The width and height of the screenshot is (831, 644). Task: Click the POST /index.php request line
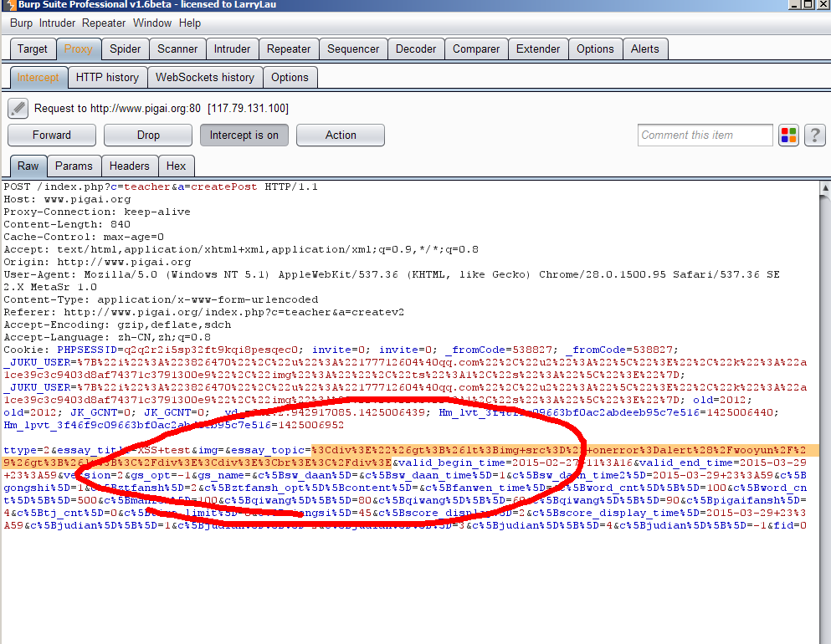(x=161, y=187)
